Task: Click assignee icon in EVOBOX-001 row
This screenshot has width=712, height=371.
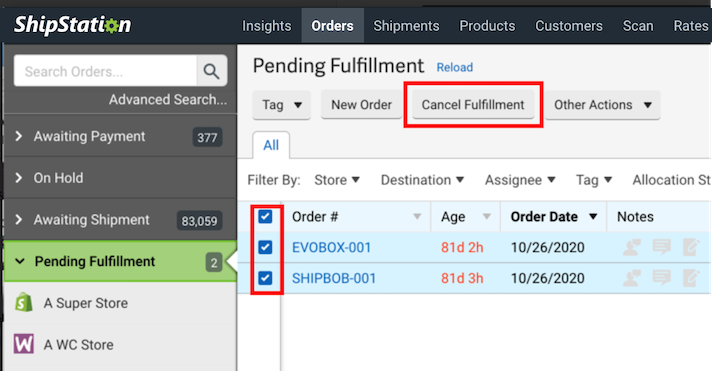Action: pyautogui.click(x=632, y=247)
